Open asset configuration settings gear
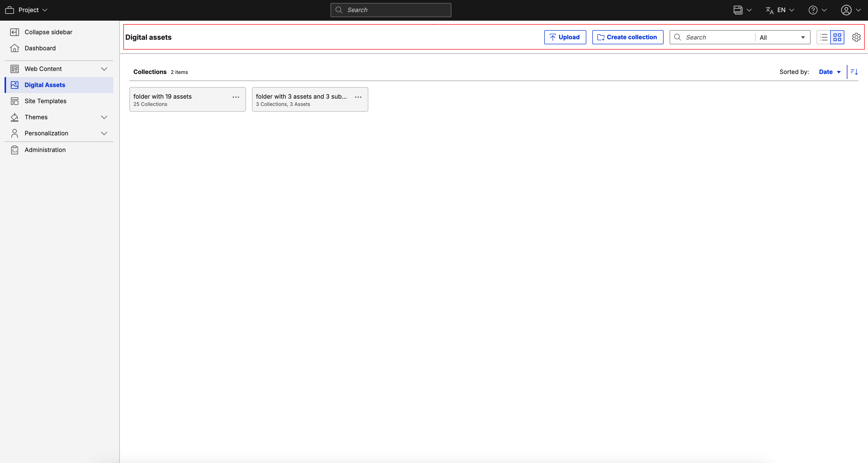Screen dimensions: 868x463 point(856,37)
